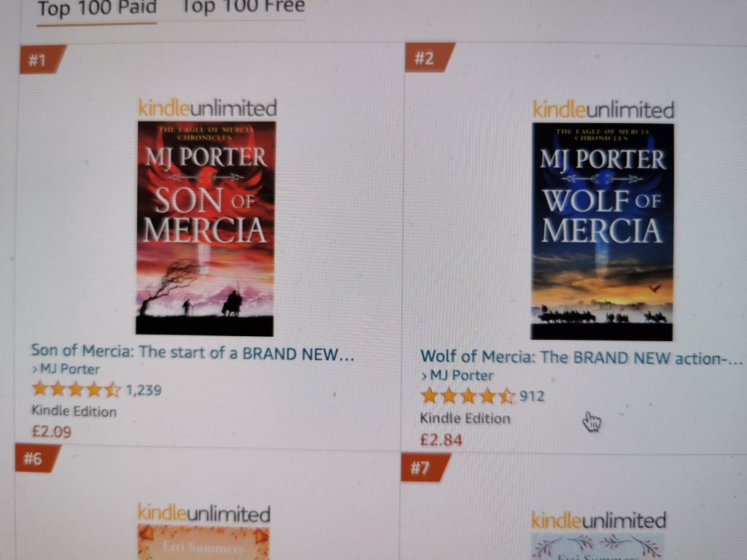The height and width of the screenshot is (560, 747).
Task: Click the #1 rank badge
Action: (42, 60)
